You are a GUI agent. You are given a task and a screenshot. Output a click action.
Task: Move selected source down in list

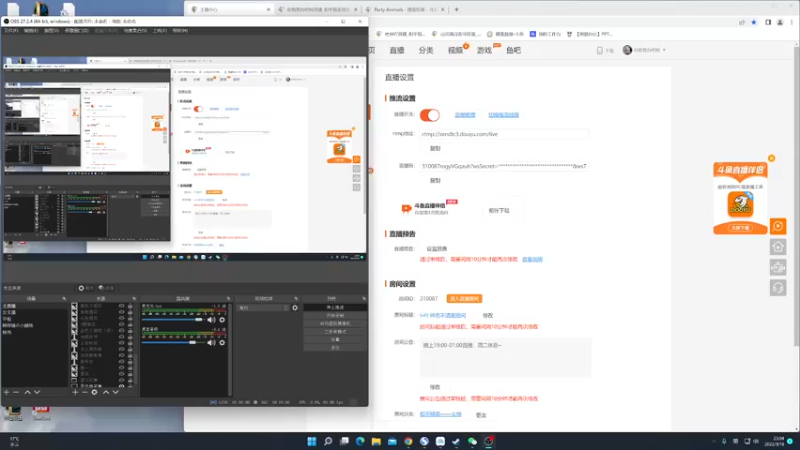(115, 392)
